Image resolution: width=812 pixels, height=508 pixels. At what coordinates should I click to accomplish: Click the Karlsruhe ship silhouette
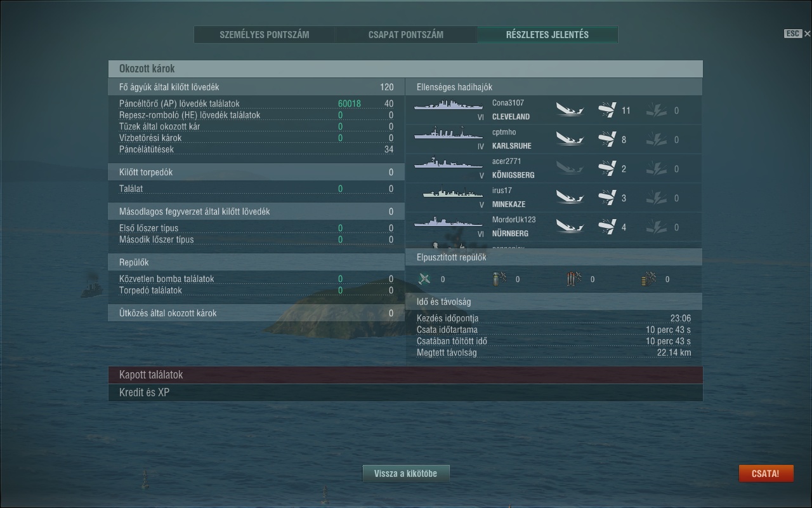tap(448, 134)
